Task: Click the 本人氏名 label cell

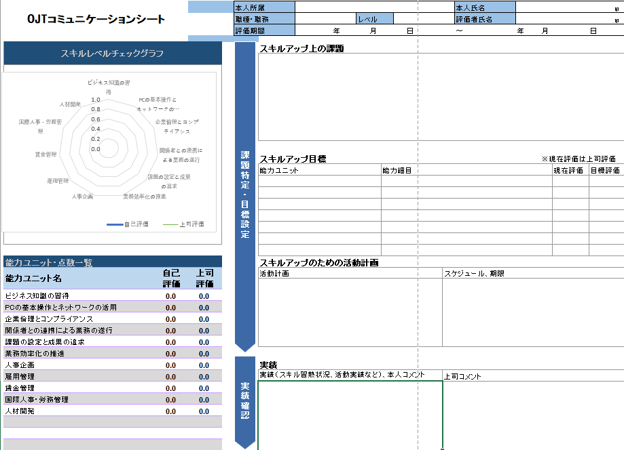Action: [x=485, y=7]
